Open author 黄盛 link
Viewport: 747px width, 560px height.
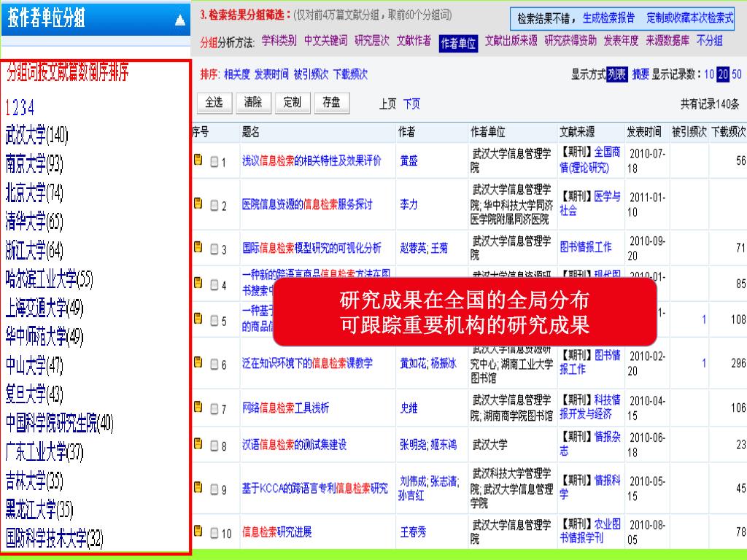[x=409, y=161]
